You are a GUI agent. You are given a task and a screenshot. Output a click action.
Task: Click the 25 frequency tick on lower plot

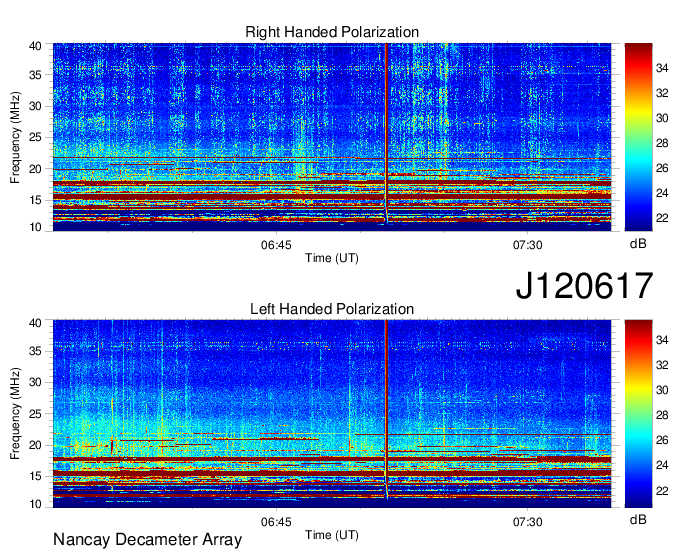click(x=35, y=414)
